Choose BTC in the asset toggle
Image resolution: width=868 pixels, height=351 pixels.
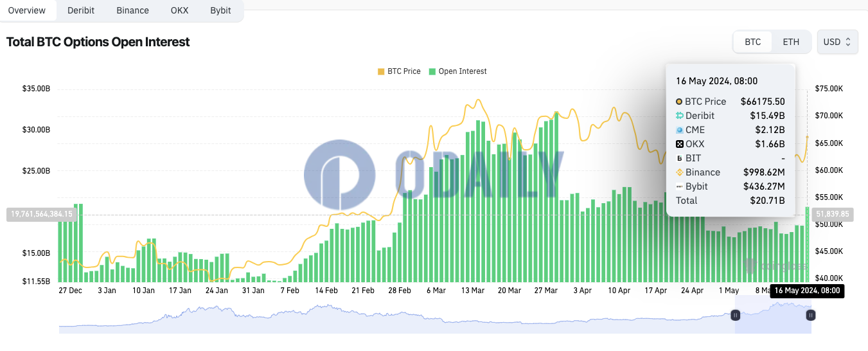[753, 42]
